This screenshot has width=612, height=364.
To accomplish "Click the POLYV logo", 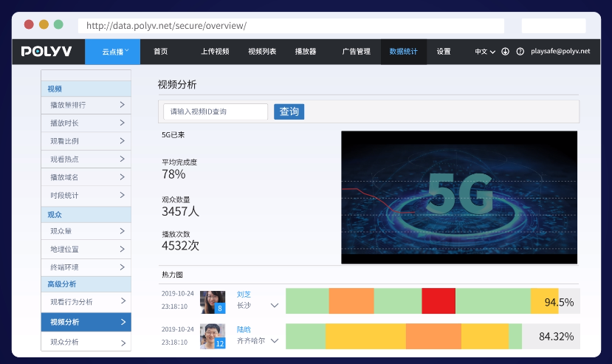I will pyautogui.click(x=47, y=52).
